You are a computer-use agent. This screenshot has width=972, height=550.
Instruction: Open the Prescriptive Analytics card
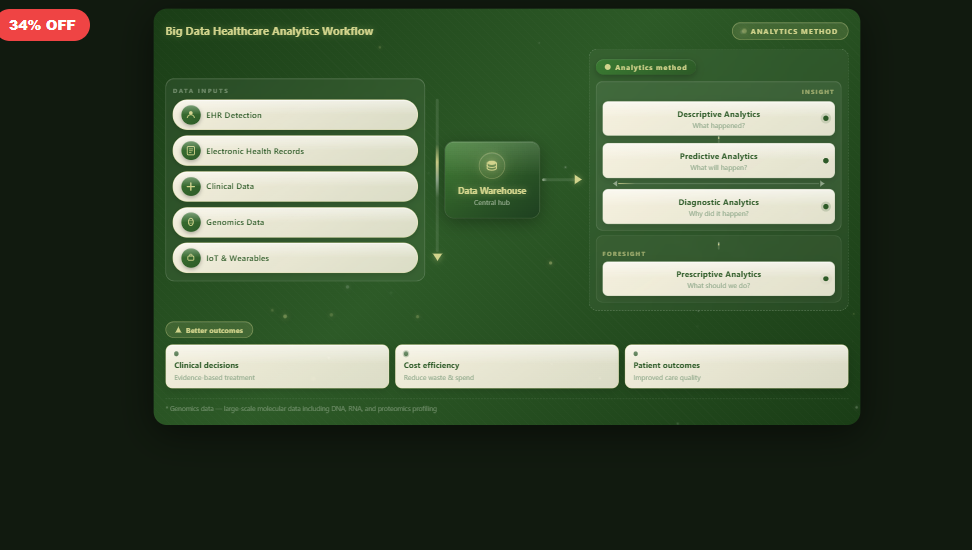(718, 279)
